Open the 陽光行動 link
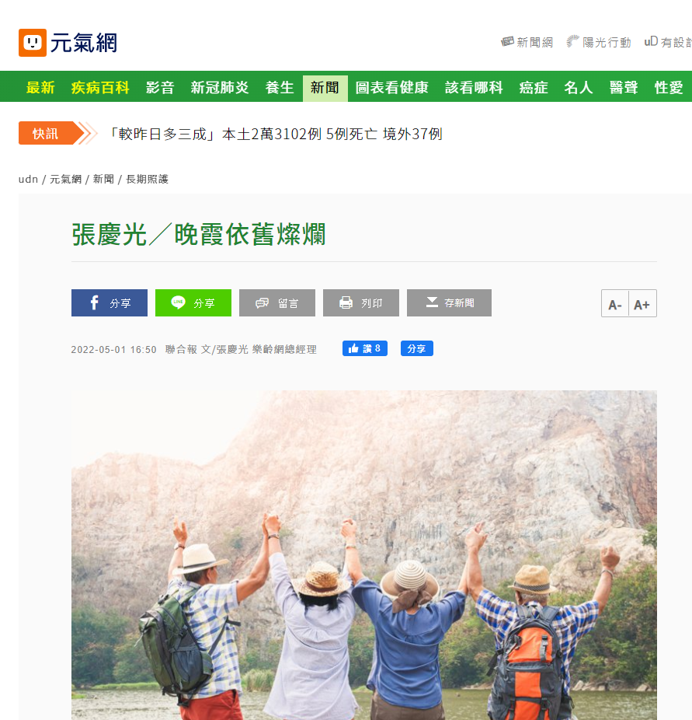 coord(599,42)
